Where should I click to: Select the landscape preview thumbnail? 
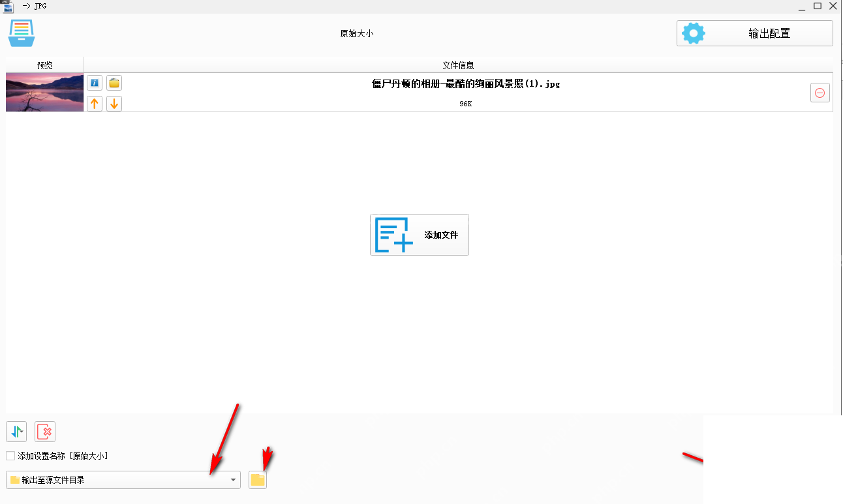coord(45,93)
